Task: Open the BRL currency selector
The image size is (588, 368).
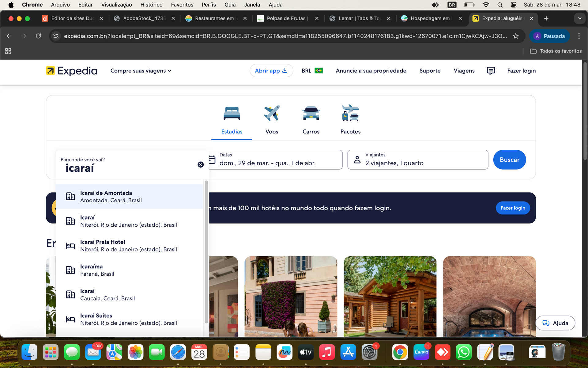Action: tap(312, 71)
